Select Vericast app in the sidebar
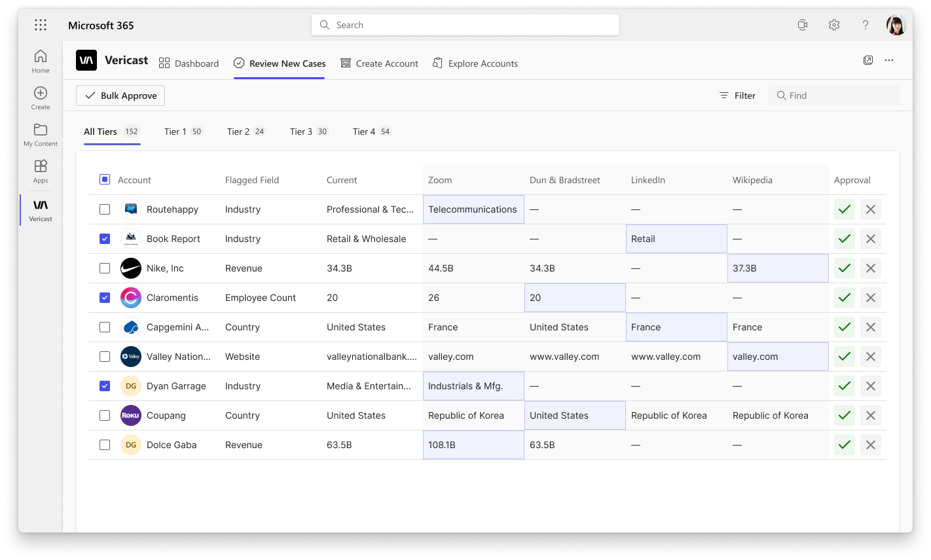The height and width of the screenshot is (560, 931). (x=41, y=209)
